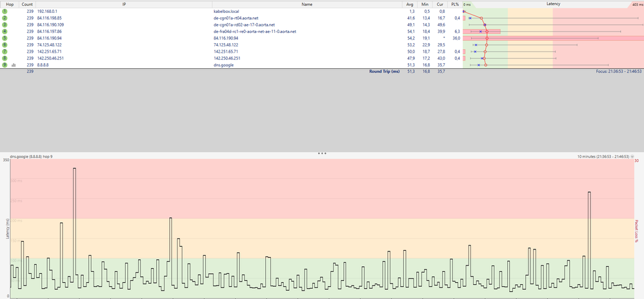Screen dimensions: 644x299
Task: Click the dns.google (8.8.8.8) hop 9 title
Action: pos(31,157)
